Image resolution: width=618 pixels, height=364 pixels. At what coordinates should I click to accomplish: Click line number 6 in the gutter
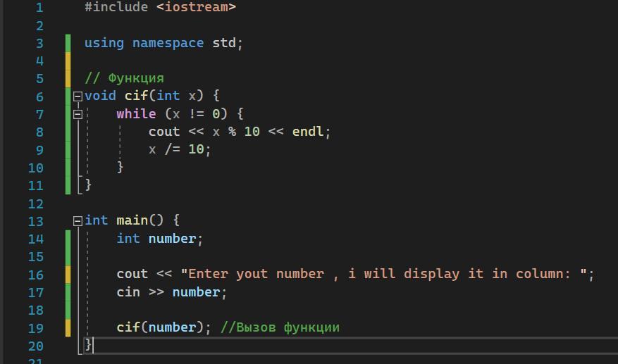(x=39, y=96)
